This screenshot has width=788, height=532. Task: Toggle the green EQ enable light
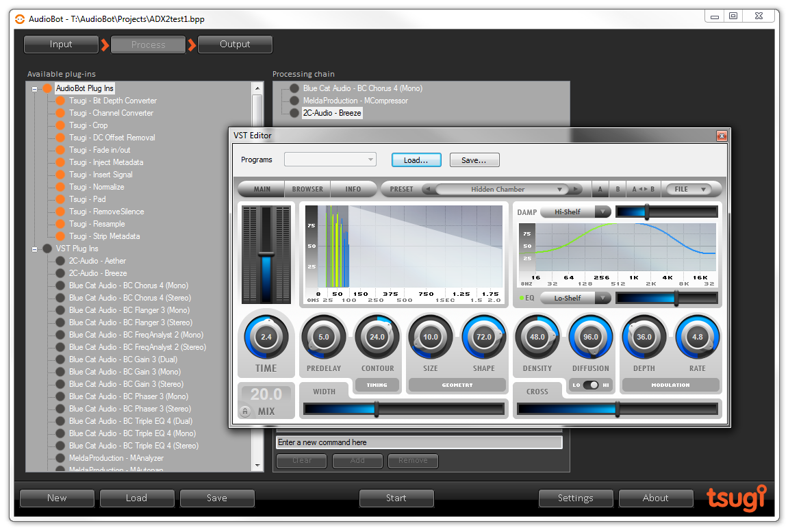522,297
